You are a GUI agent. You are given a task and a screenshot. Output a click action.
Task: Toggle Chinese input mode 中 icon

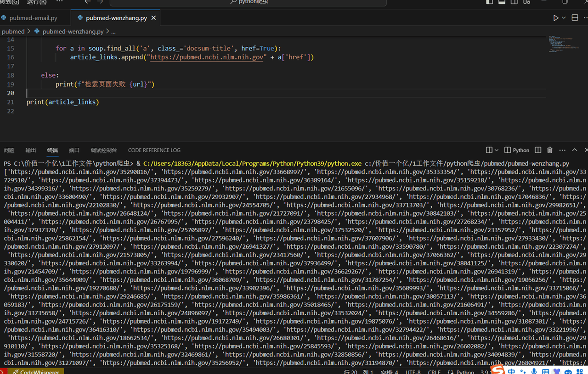(x=512, y=371)
